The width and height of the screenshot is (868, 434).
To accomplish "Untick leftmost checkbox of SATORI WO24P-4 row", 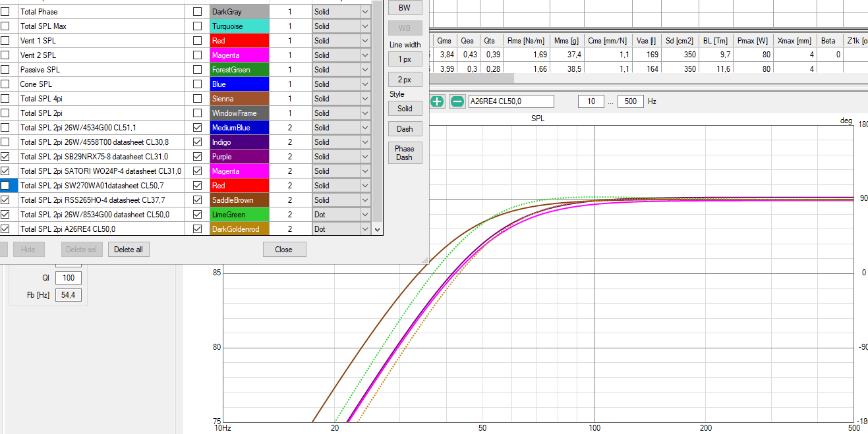I will point(5,171).
